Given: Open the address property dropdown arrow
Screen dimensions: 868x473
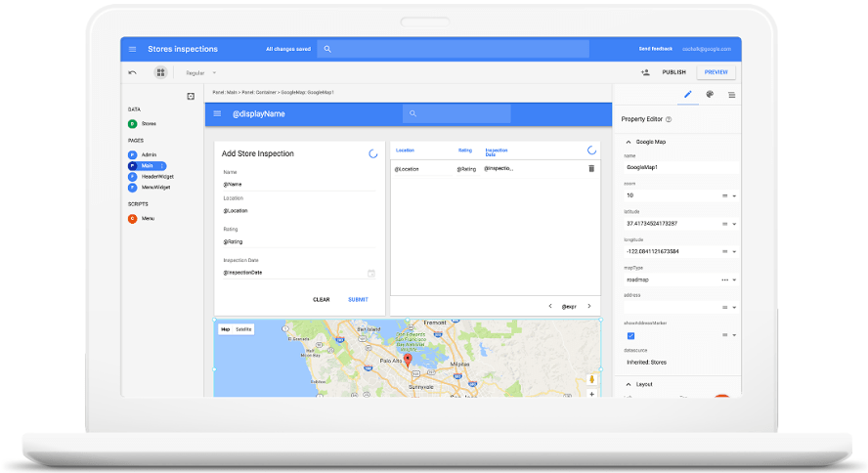Looking at the screenshot, I should [735, 308].
